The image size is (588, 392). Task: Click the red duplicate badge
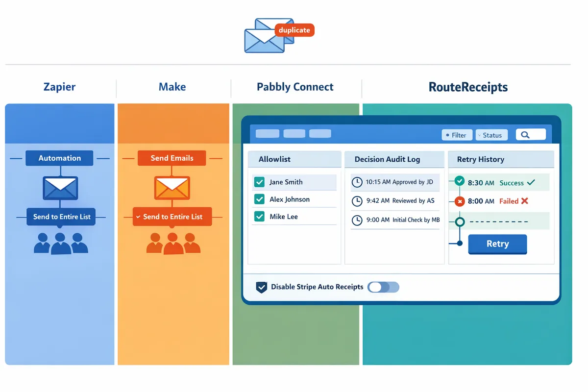(x=294, y=30)
